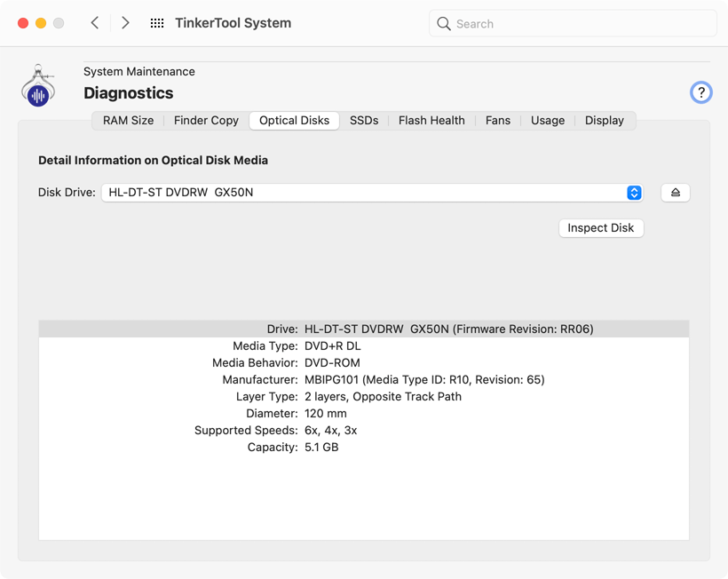Click the Inspect Disk button
This screenshot has width=728, height=579.
click(x=601, y=228)
